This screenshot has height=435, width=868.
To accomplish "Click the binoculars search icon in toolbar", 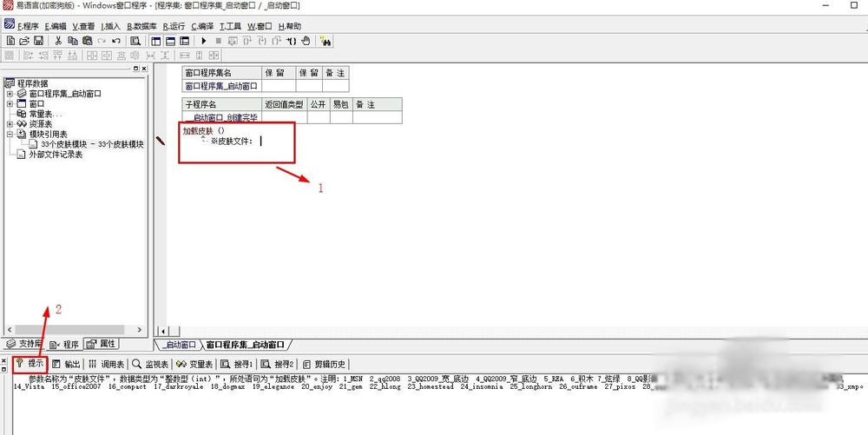I will [325, 41].
